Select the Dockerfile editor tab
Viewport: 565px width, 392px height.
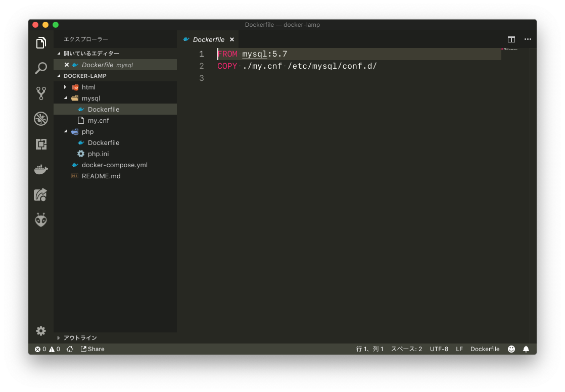pos(208,39)
